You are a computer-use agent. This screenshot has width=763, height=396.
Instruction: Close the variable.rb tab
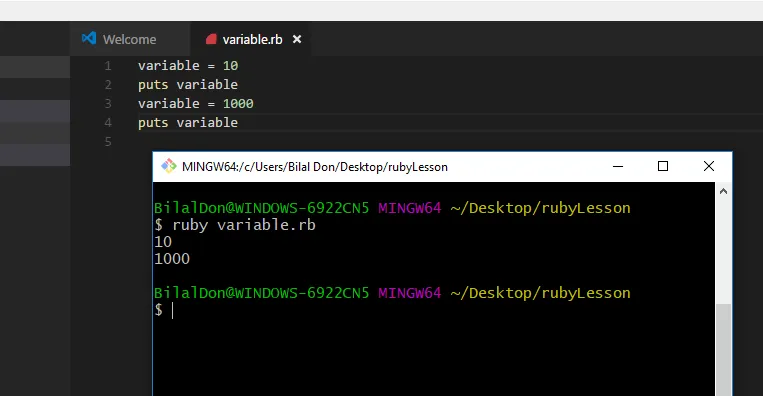pos(297,39)
